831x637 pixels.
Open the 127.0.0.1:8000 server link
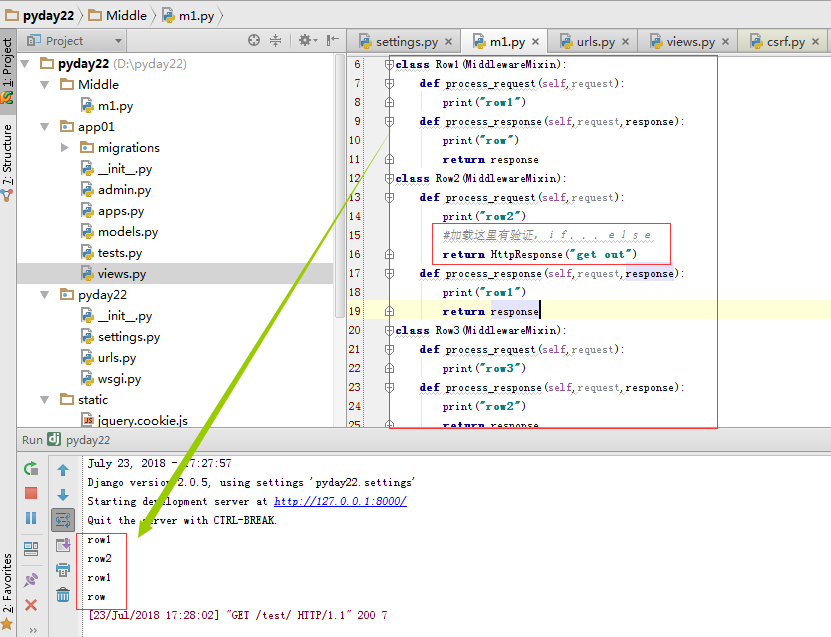[340, 501]
